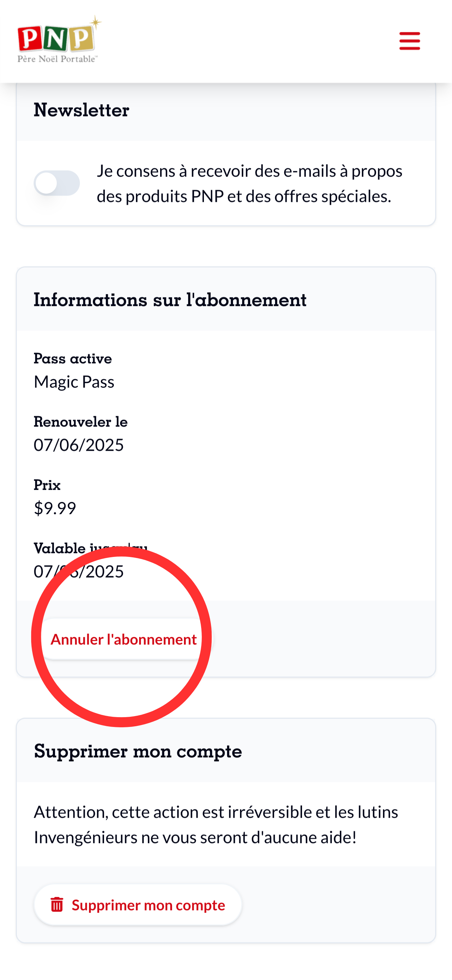Click Annuler l'abonnement button
The height and width of the screenshot is (980, 452).
(x=124, y=639)
